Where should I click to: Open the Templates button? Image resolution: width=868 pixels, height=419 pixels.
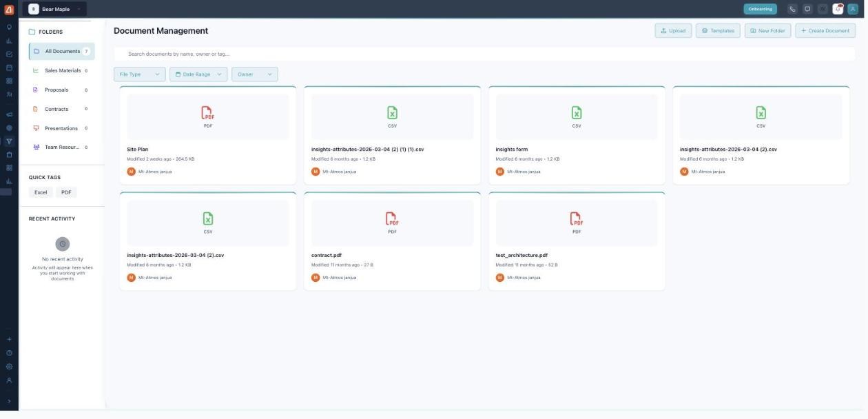(x=718, y=30)
